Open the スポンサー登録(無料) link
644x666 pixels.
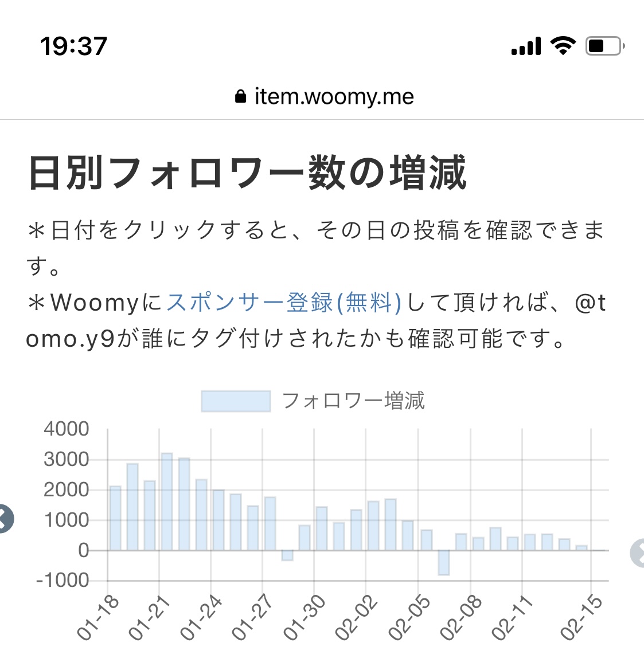[283, 303]
